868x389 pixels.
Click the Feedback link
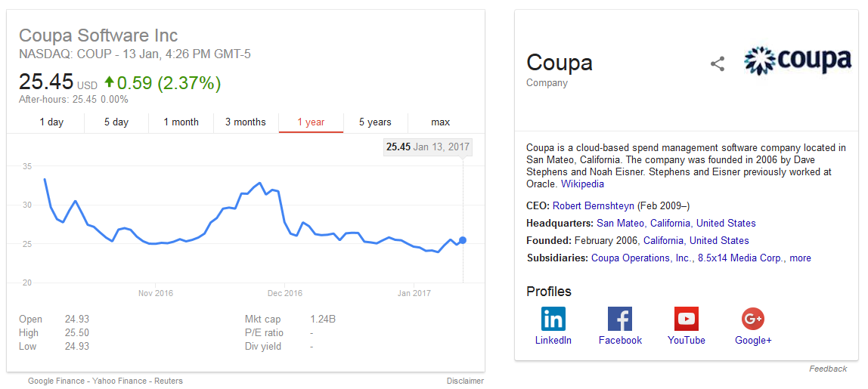(828, 369)
